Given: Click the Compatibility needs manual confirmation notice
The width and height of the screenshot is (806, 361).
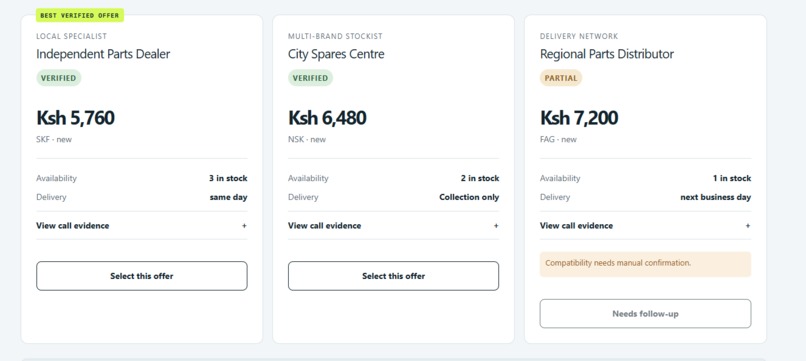Looking at the screenshot, I should [x=645, y=264].
